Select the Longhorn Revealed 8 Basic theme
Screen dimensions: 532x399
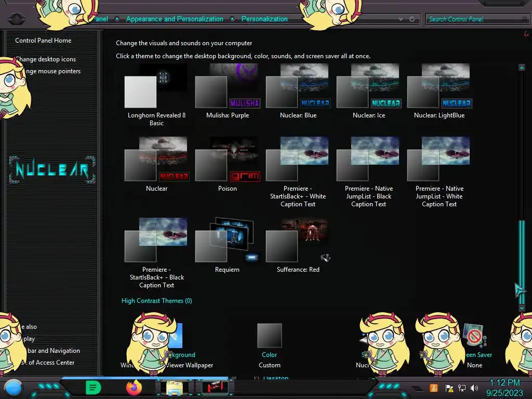156,95
